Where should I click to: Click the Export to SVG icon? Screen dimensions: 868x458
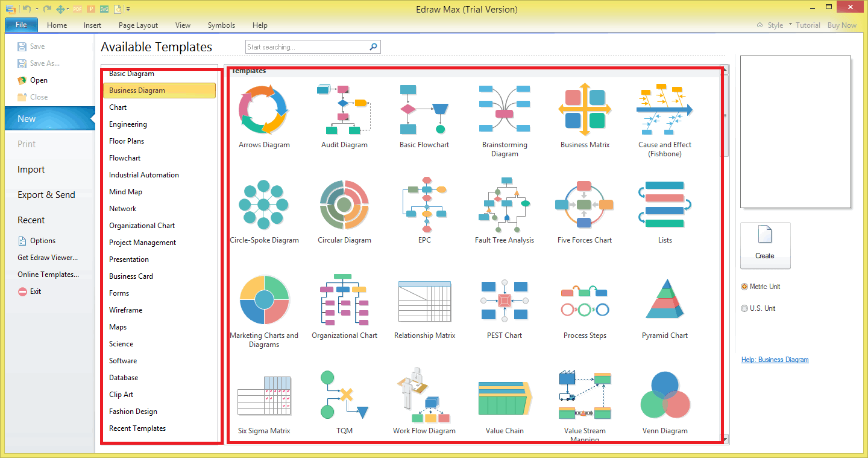(104, 9)
